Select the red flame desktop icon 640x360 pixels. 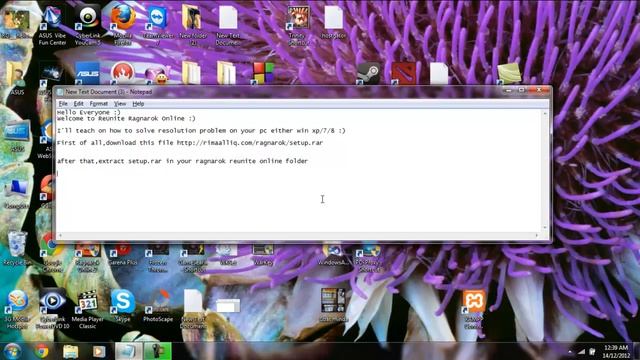click(x=122, y=73)
